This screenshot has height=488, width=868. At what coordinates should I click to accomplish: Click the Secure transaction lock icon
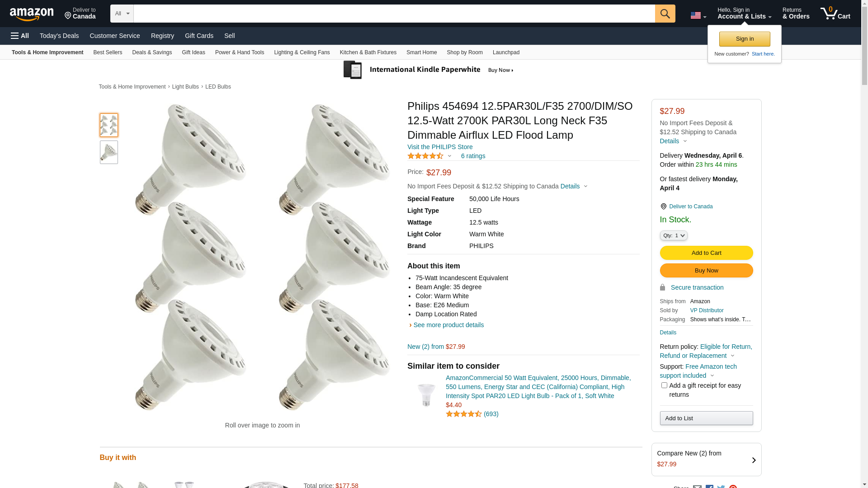pos(662,287)
